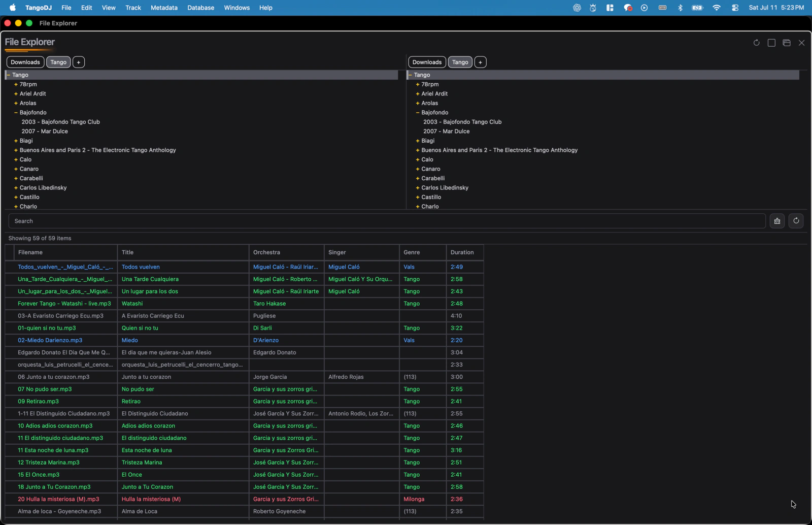The image size is (812, 525).
Task: Open the Database menu
Action: point(200,8)
